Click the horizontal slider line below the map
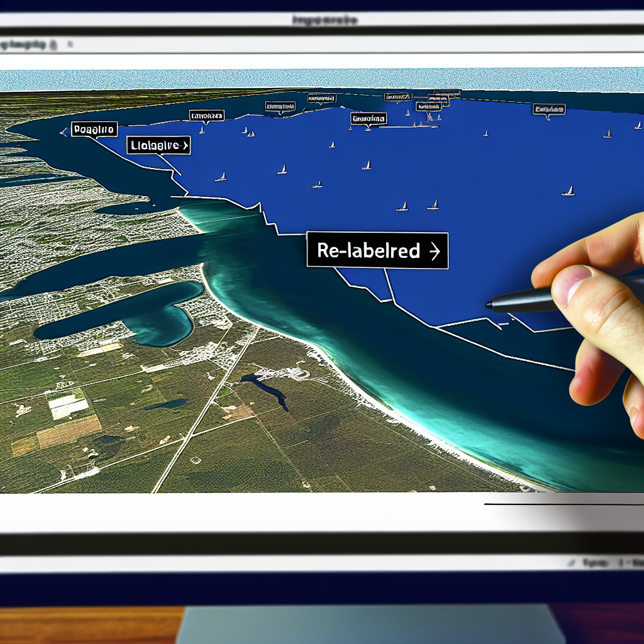 tap(563, 504)
